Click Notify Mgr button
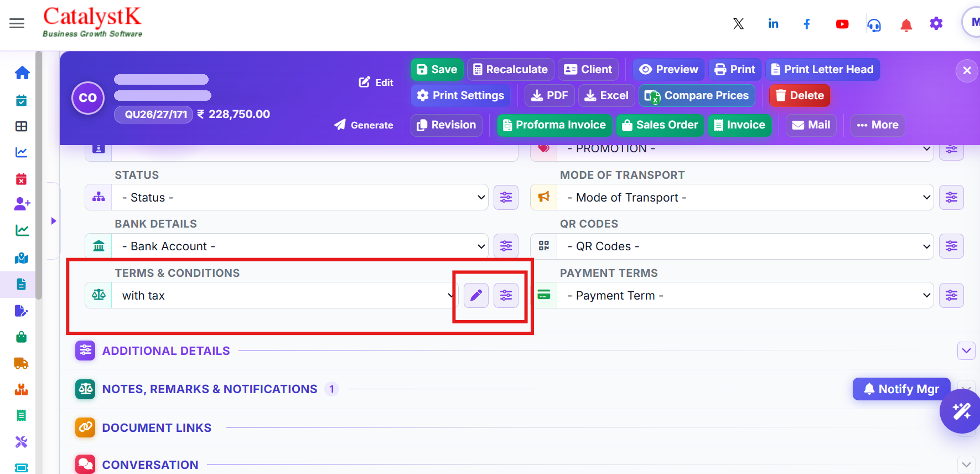Image resolution: width=980 pixels, height=474 pixels. pyautogui.click(x=901, y=389)
